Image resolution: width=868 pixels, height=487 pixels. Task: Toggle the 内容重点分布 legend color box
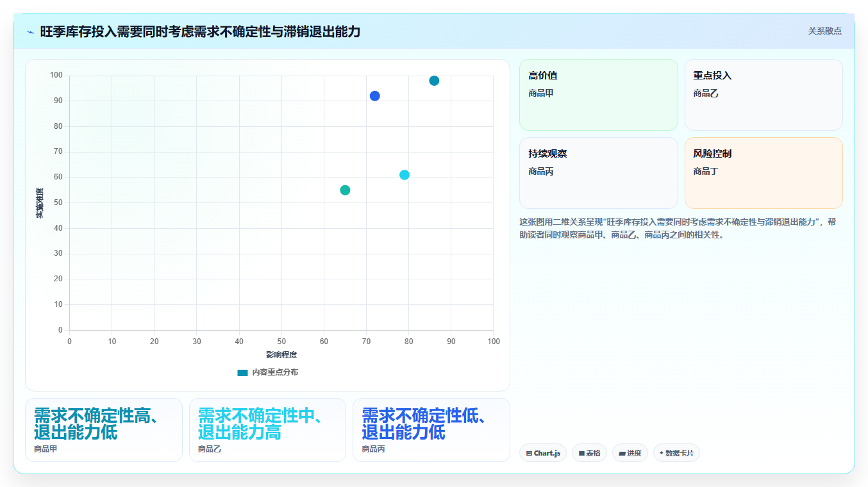tap(242, 372)
